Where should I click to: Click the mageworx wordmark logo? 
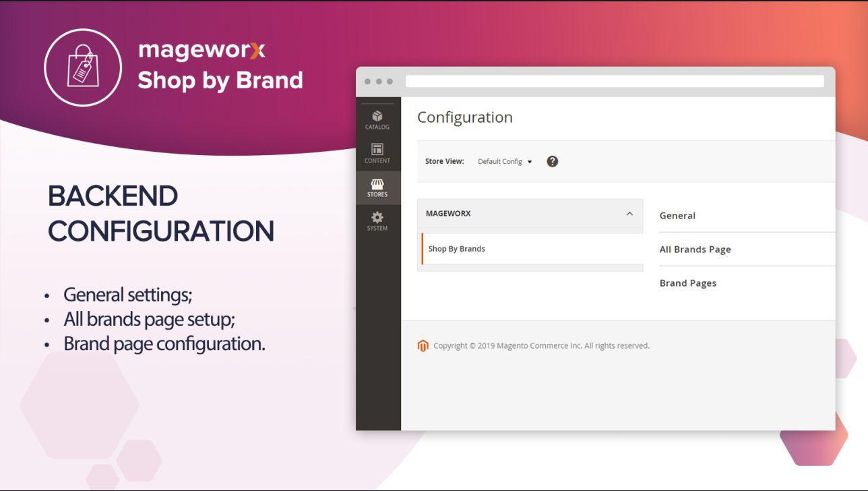(201, 50)
